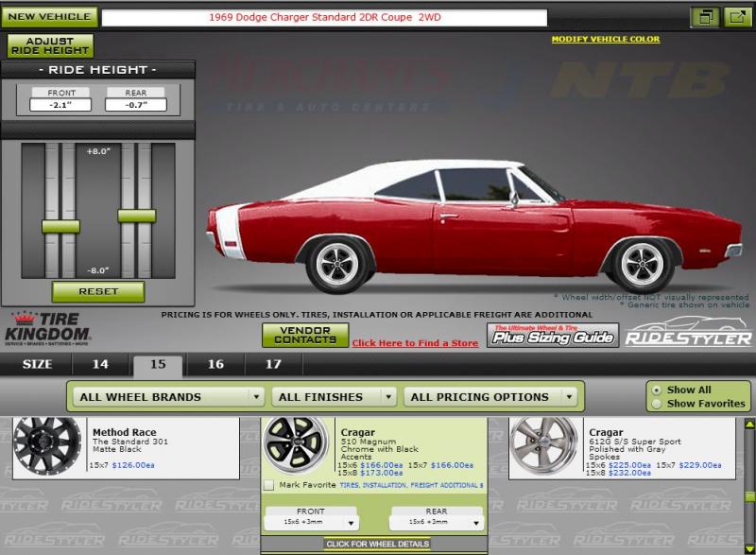Click the 'TIRES, INSTALLATION, FREIGHT ADDITIONAL' note

[x=412, y=485]
